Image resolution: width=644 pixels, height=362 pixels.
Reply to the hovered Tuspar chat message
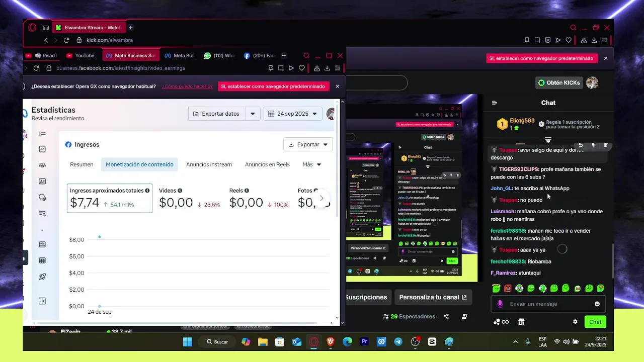coord(580,145)
